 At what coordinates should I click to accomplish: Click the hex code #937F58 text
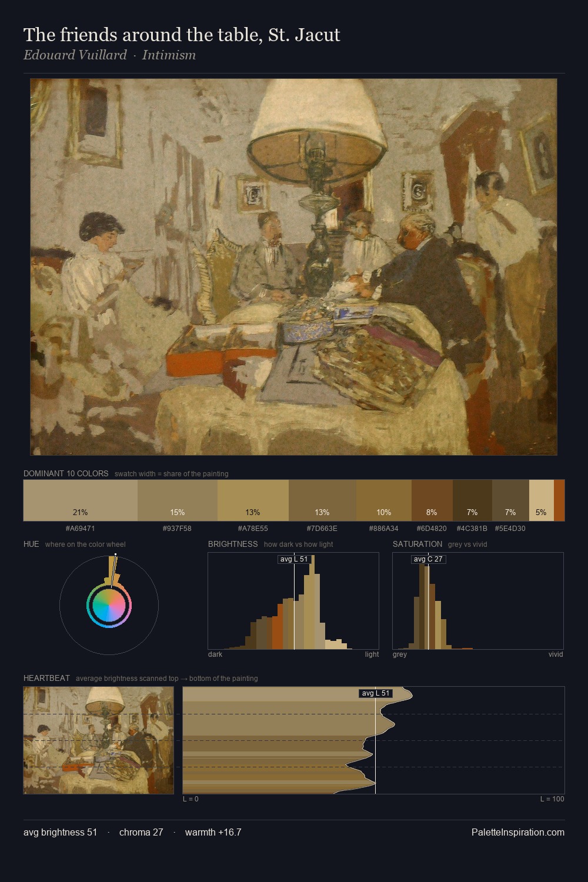coord(177,529)
